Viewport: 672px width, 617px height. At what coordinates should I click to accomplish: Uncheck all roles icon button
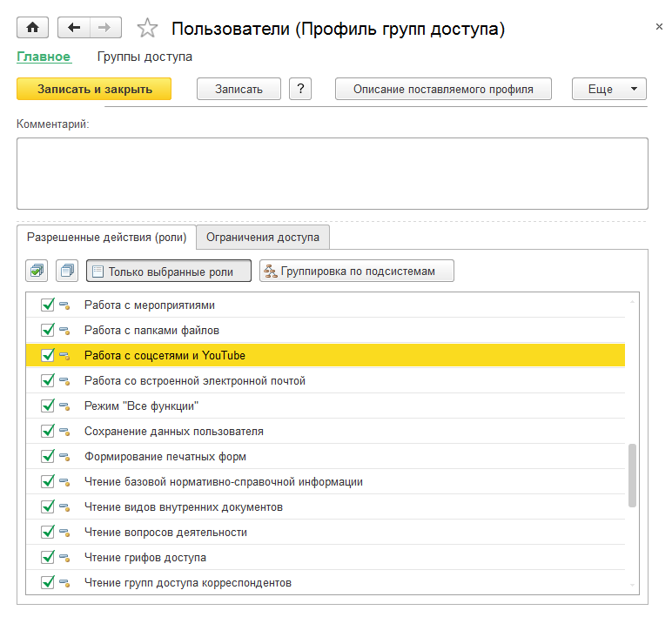67,271
